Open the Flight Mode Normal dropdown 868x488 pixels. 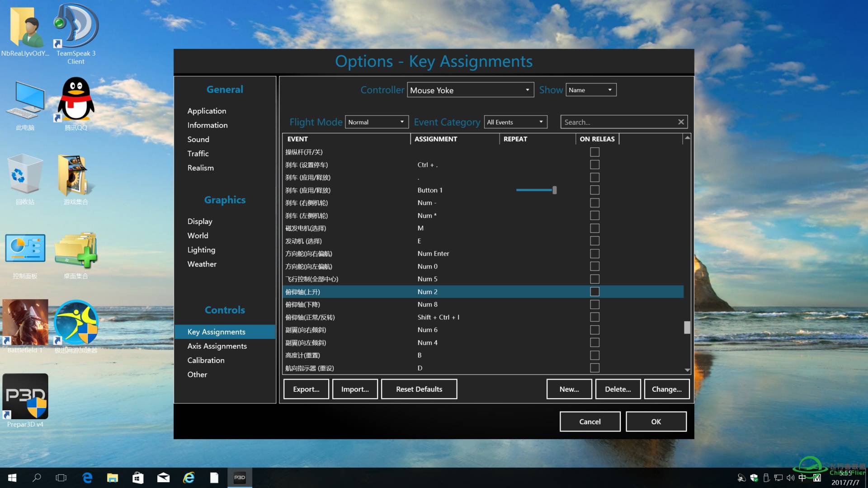point(377,122)
